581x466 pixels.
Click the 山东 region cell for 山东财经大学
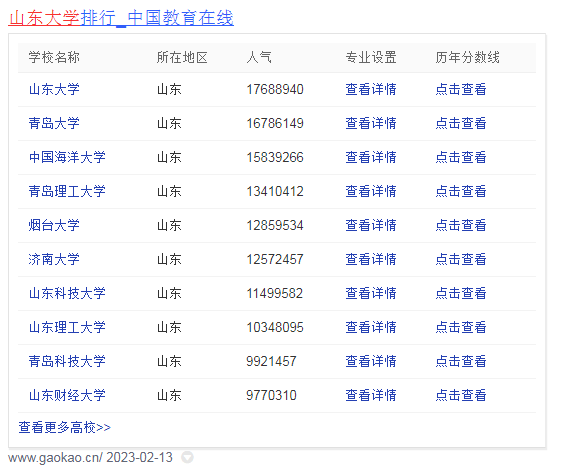(x=169, y=395)
